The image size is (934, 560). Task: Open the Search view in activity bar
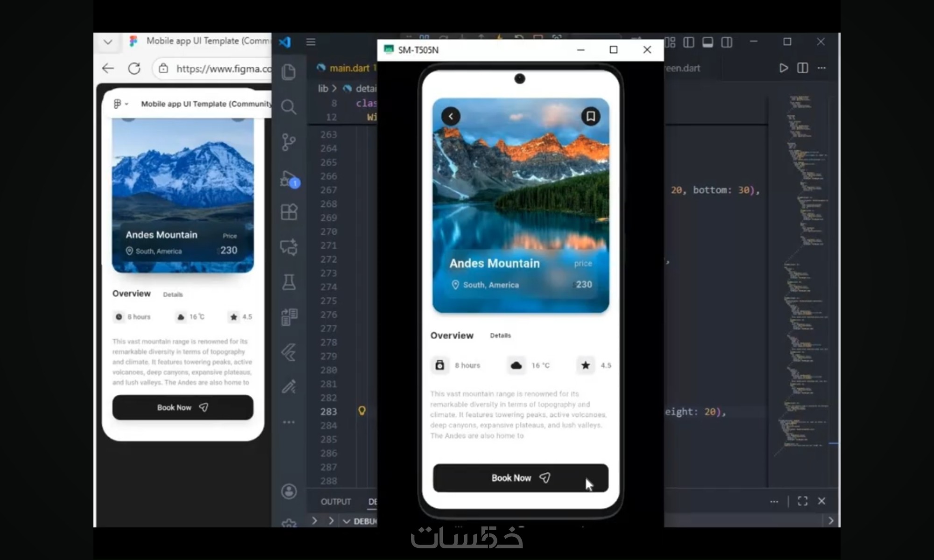(289, 107)
